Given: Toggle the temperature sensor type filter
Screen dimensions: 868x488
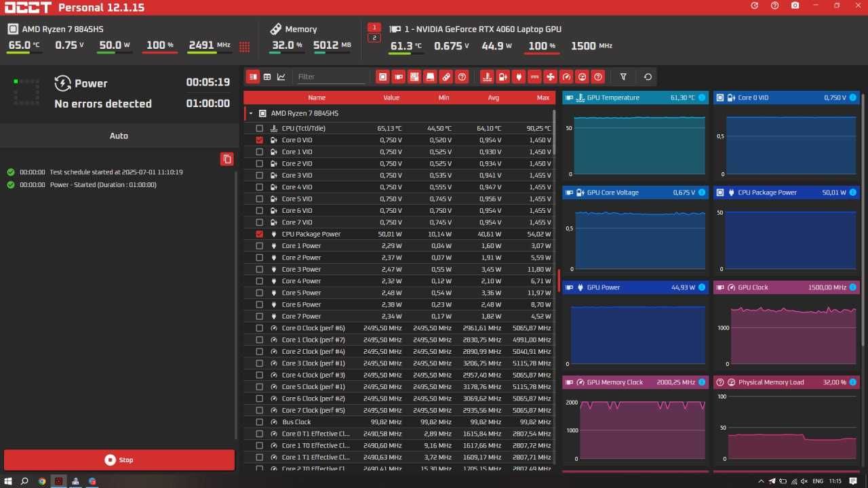Looking at the screenshot, I should (487, 77).
